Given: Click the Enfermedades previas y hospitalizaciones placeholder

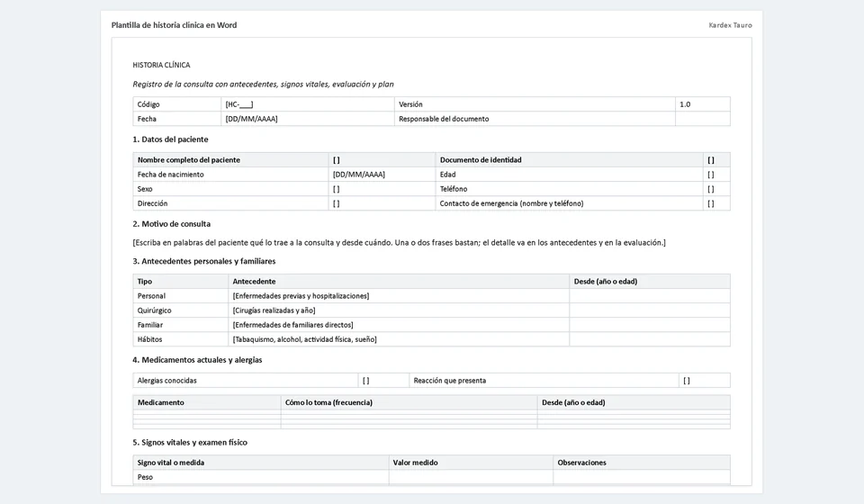Looking at the screenshot, I should coord(301,296).
